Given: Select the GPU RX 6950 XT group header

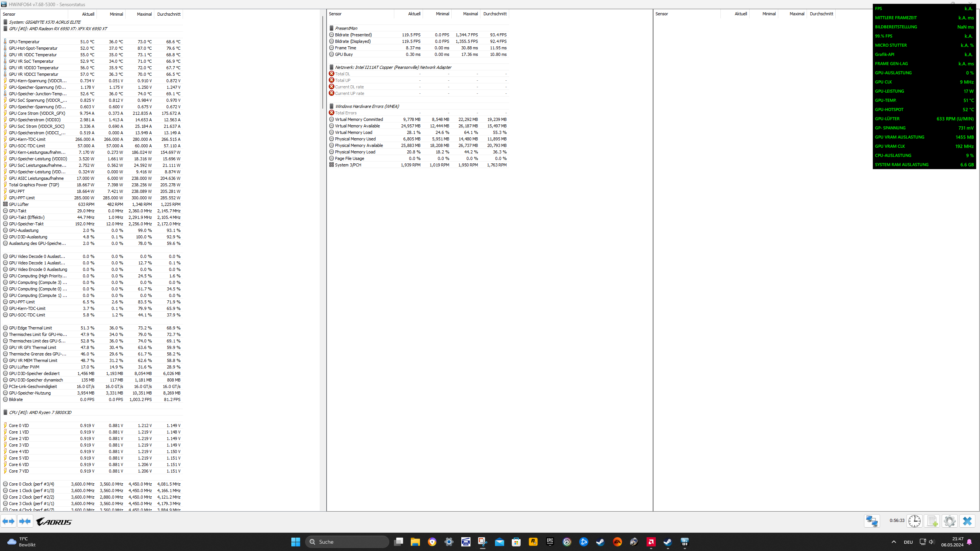Looking at the screenshot, I should point(58,29).
